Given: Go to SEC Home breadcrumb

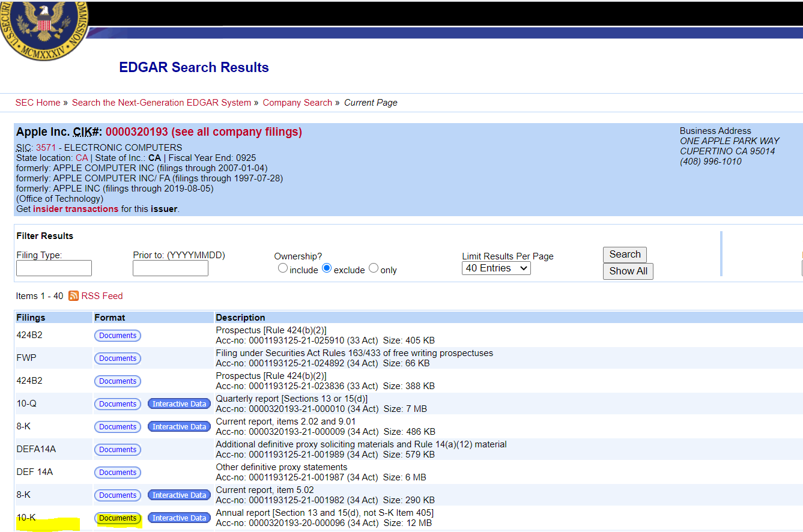Looking at the screenshot, I should (x=38, y=103).
